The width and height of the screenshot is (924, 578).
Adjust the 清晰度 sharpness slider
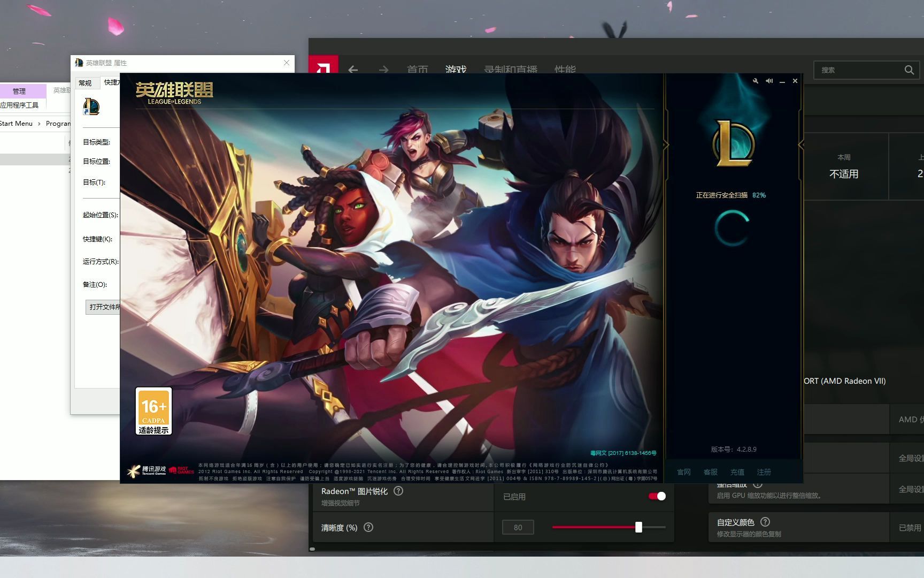coord(638,527)
